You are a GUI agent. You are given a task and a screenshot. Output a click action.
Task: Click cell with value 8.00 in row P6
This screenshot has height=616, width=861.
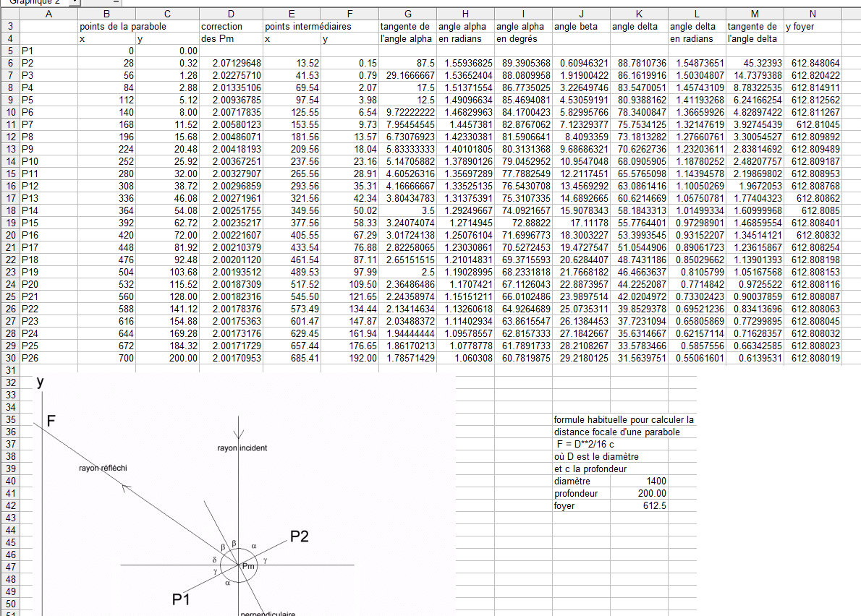[167, 113]
